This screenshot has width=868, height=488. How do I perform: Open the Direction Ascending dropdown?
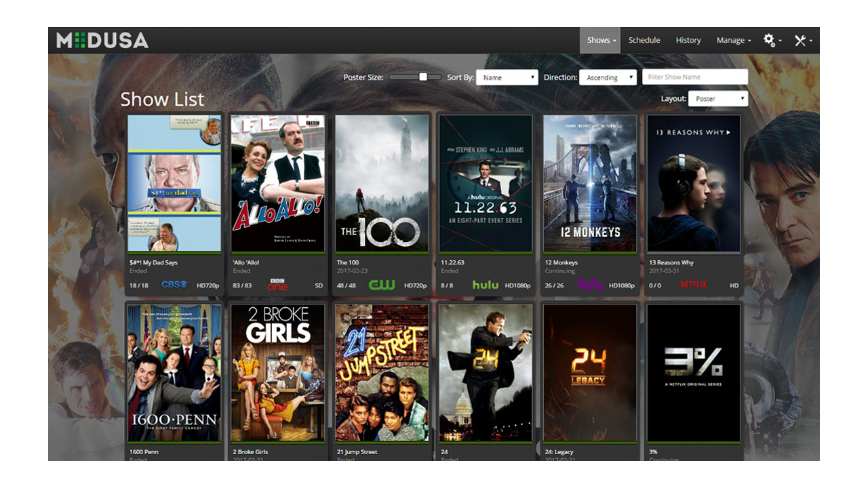click(x=608, y=77)
